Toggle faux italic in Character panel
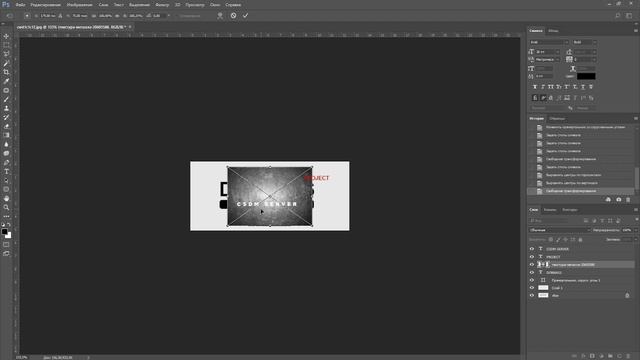The height and width of the screenshot is (360, 640). [x=543, y=87]
